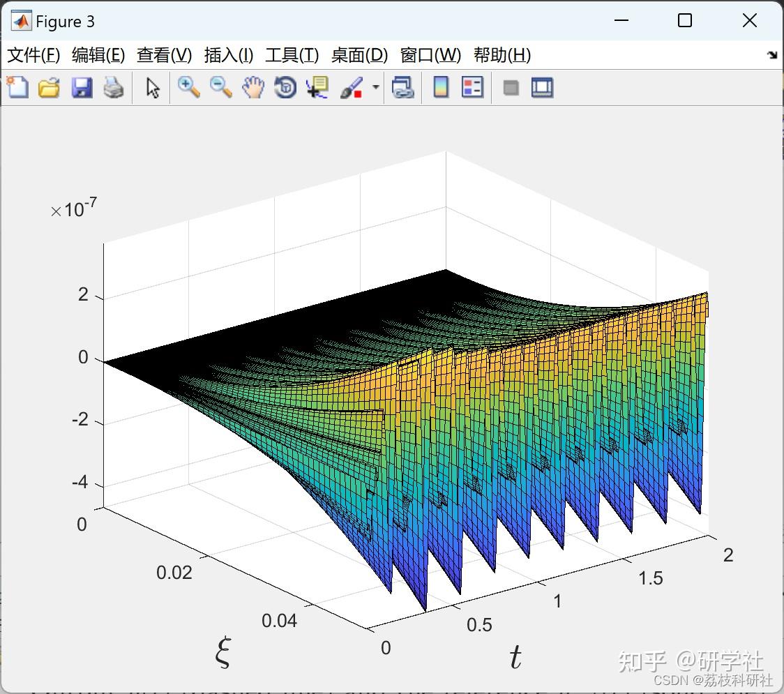784x694 pixels.
Task: Toggle the colorbar on
Action: pos(440,87)
